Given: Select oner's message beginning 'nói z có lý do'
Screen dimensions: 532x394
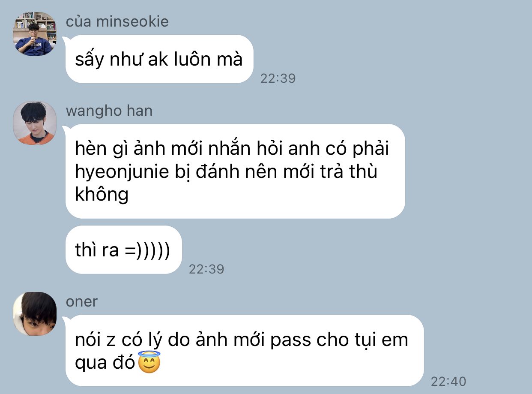Looking at the screenshot, I should tap(245, 350).
